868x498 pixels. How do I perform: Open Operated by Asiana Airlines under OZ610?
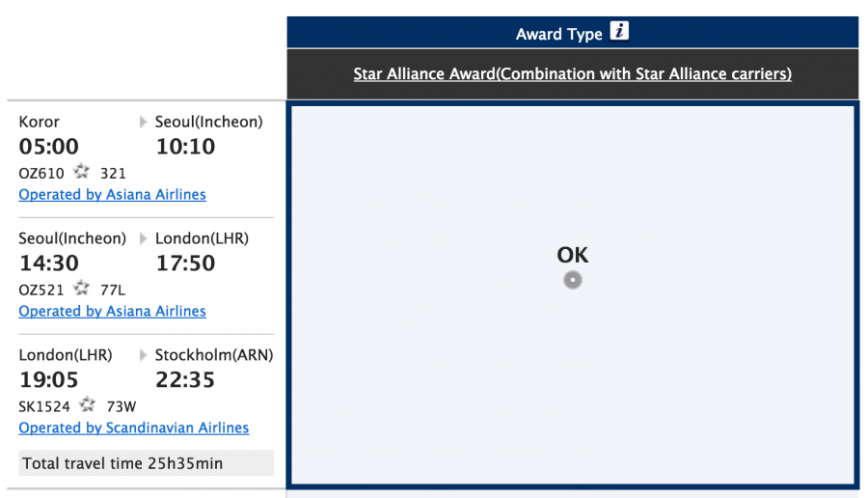pyautogui.click(x=112, y=194)
